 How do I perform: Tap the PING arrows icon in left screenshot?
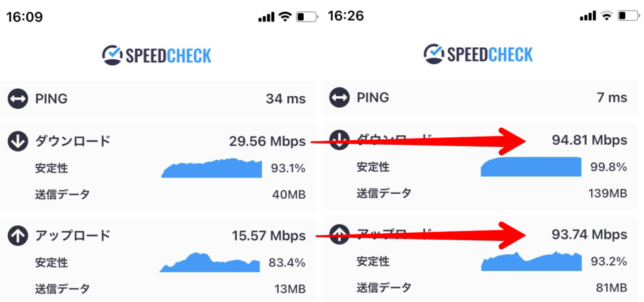coord(18,99)
